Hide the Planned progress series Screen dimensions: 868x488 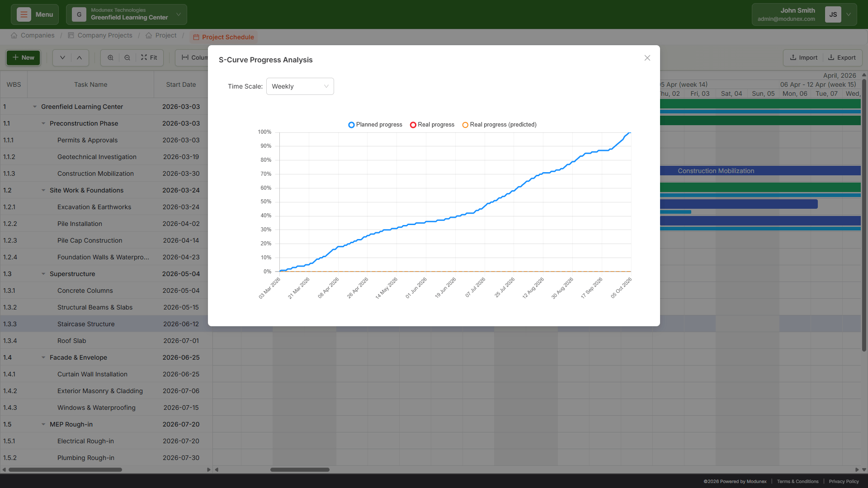(375, 125)
